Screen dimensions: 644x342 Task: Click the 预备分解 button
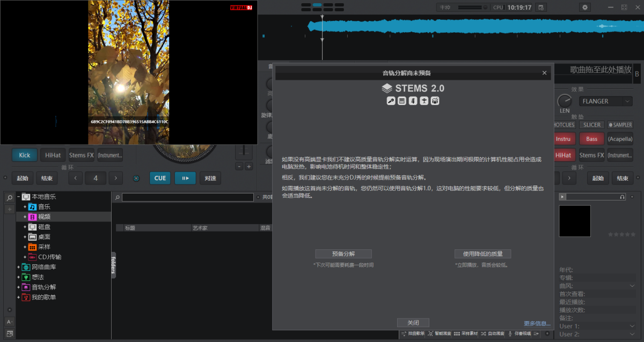pos(343,254)
